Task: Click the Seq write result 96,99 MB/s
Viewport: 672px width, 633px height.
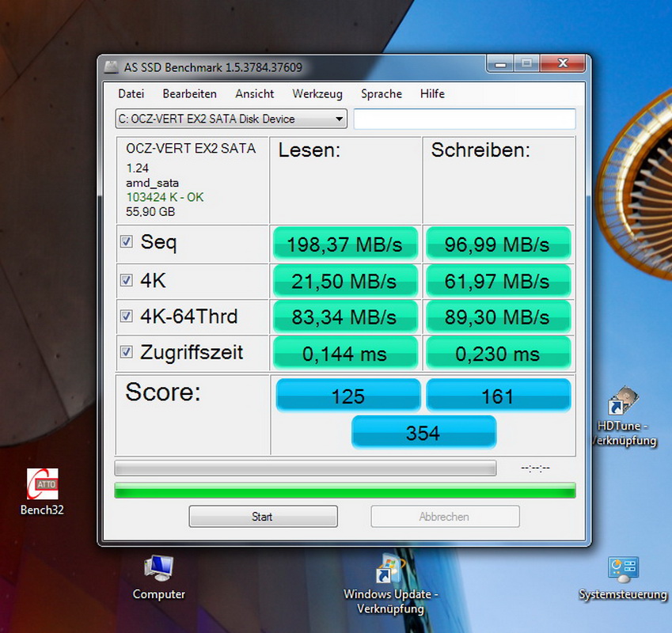Action: coord(498,244)
